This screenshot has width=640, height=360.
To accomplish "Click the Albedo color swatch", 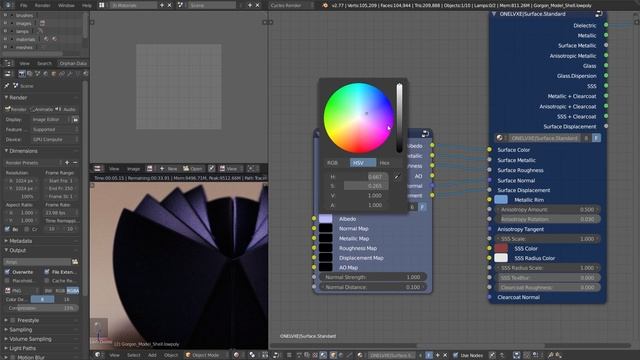I will click(x=325, y=219).
